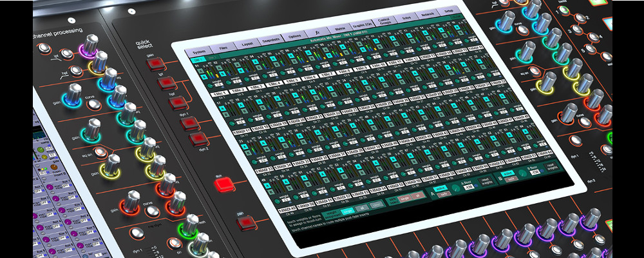Image resolution: width=644 pixels, height=258 pixels.
Task: Select single in weight assignment
Action: click(348, 211)
